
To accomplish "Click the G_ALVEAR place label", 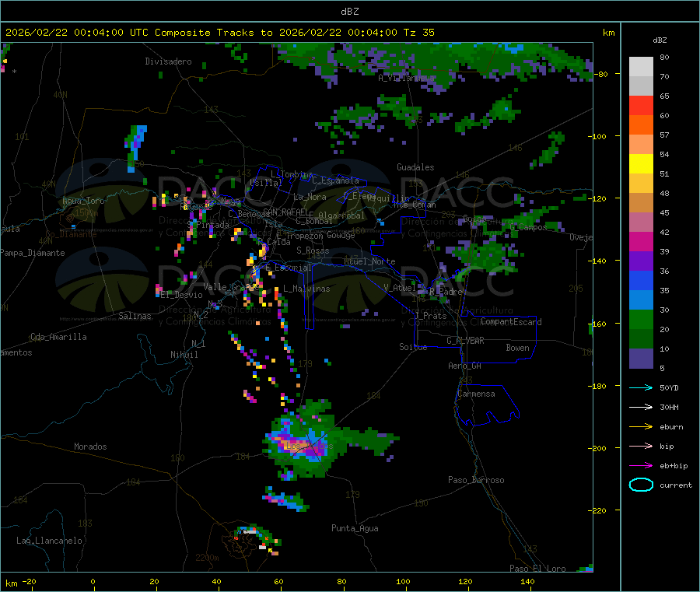I will tap(465, 341).
